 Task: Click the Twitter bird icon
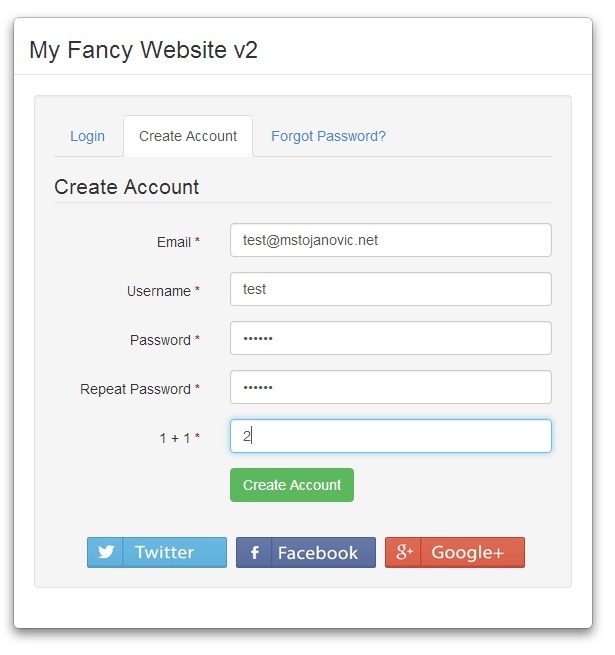(105, 552)
